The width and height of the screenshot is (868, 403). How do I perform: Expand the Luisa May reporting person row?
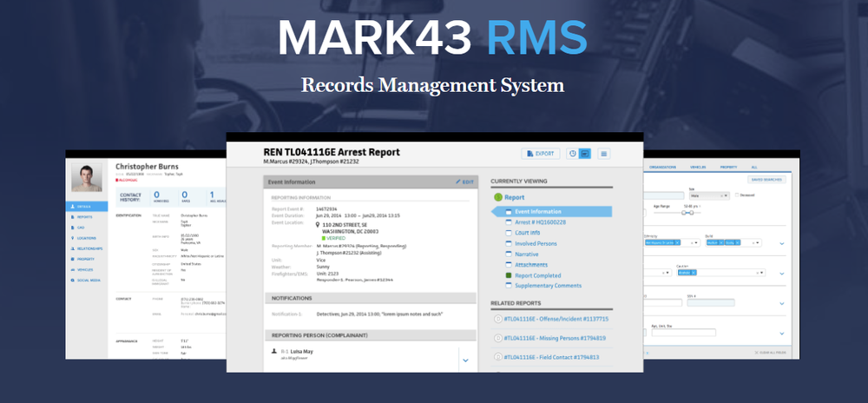pyautogui.click(x=465, y=360)
